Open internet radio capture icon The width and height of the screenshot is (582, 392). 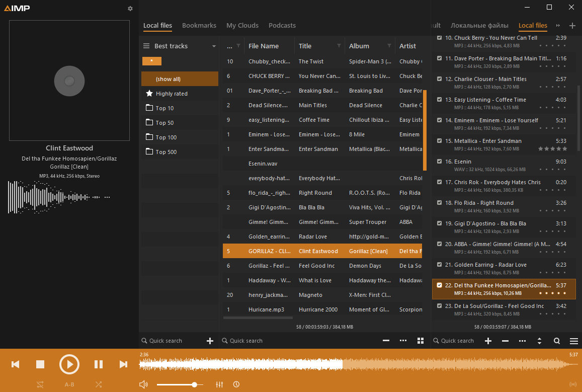point(573,384)
